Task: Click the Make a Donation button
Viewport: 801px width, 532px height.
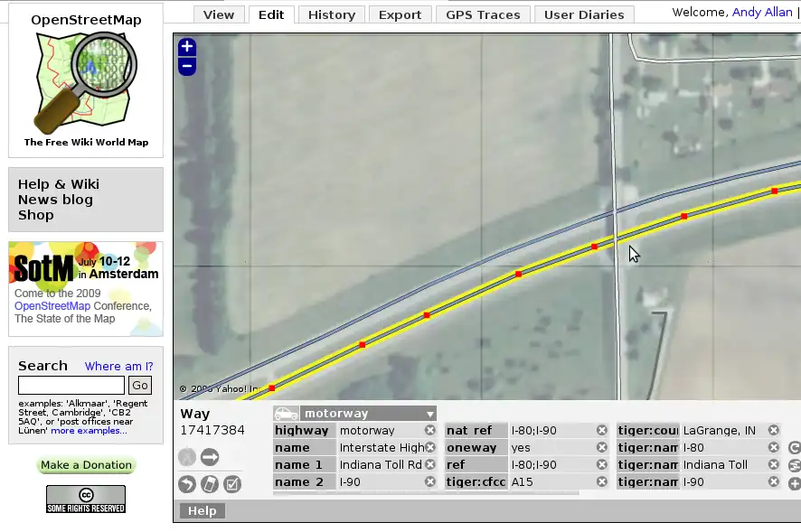Action: tap(86, 465)
